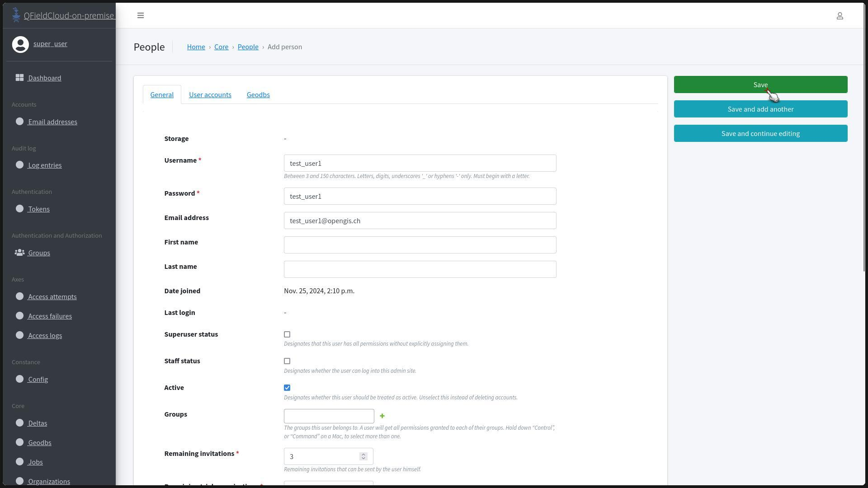Viewport: 868px width, 488px height.
Task: Click the Remaining invitations stepper arrows
Action: point(363,456)
